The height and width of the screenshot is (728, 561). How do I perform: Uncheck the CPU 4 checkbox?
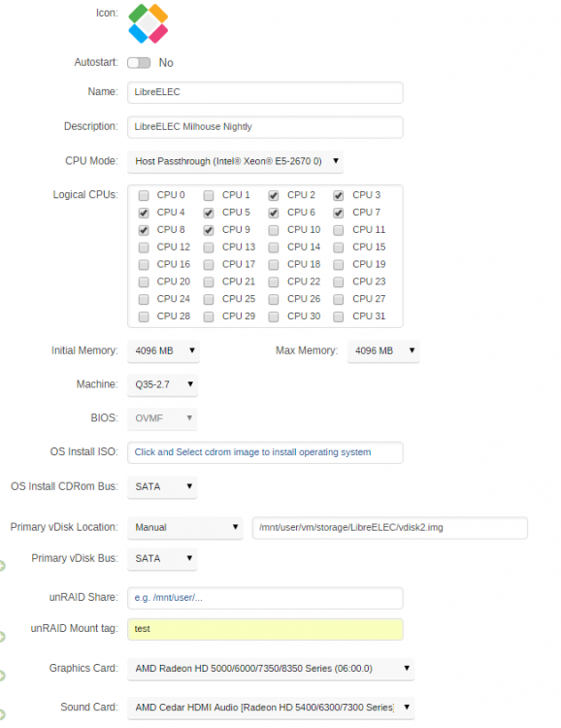pyautogui.click(x=144, y=213)
